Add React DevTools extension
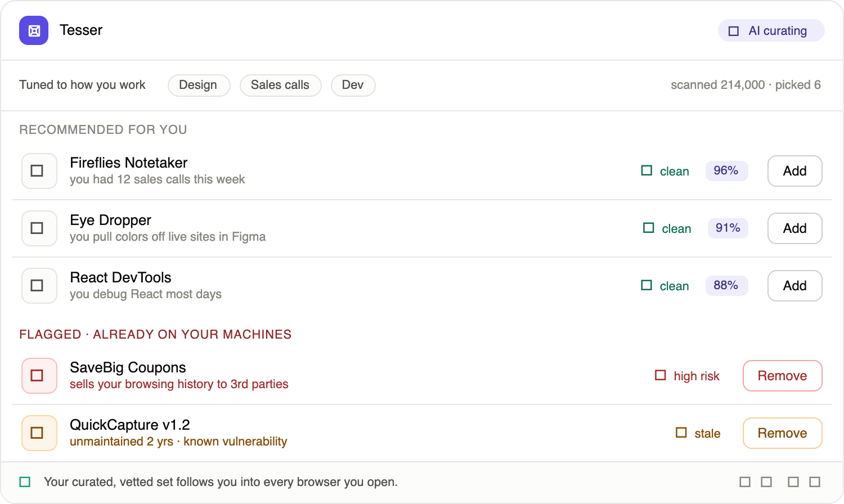Viewport: 844px width, 504px height. coord(794,286)
